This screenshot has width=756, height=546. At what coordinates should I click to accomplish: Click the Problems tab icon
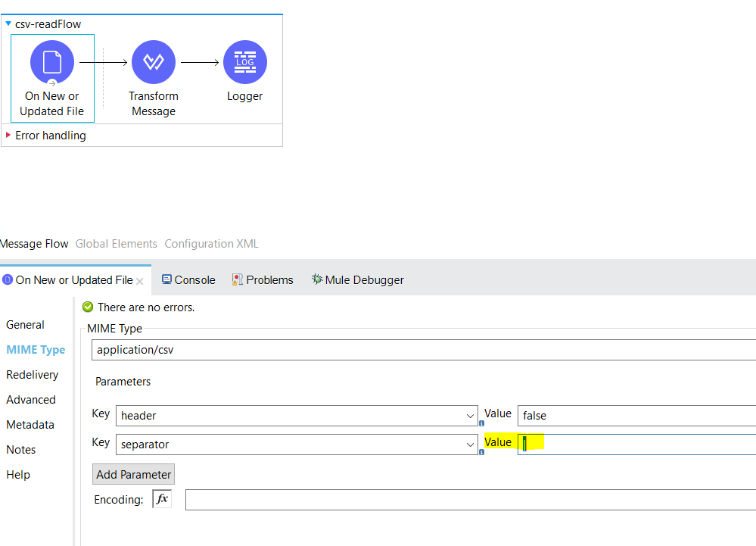point(238,279)
